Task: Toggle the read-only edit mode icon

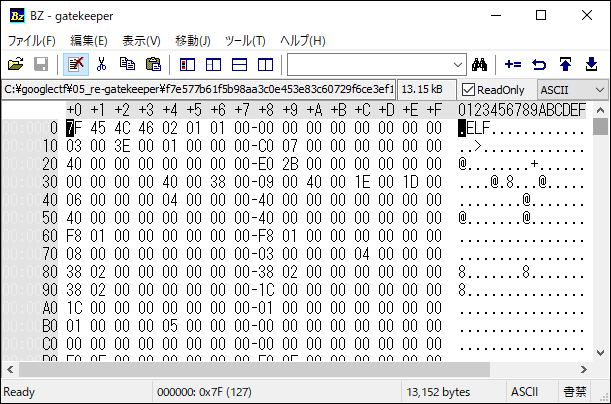Action: click(76, 64)
